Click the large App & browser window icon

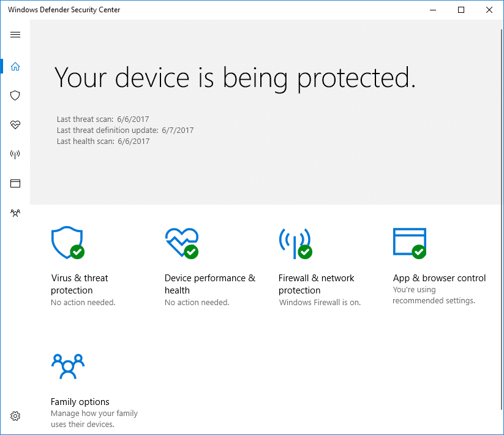click(410, 243)
